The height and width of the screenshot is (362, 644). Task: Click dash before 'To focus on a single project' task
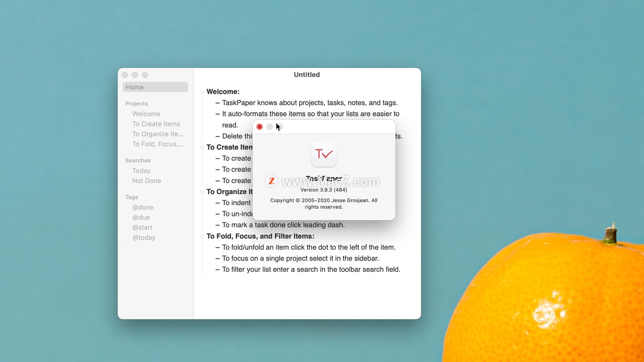[x=218, y=258]
